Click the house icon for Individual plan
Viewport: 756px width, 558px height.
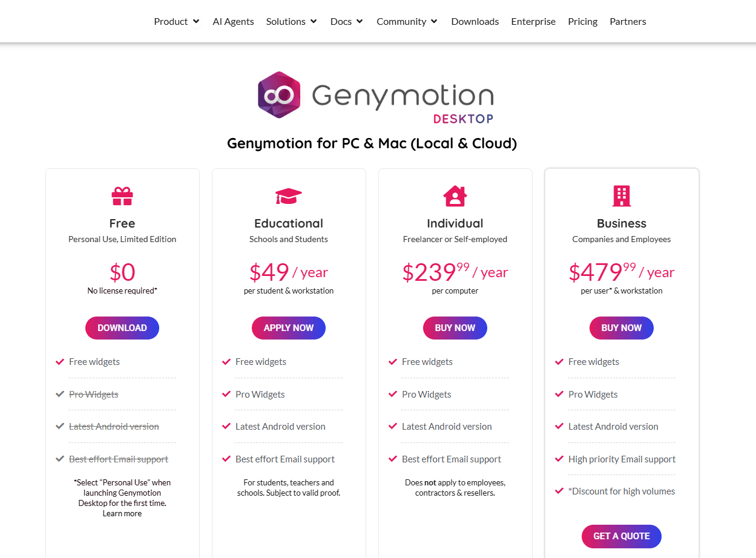tap(455, 196)
